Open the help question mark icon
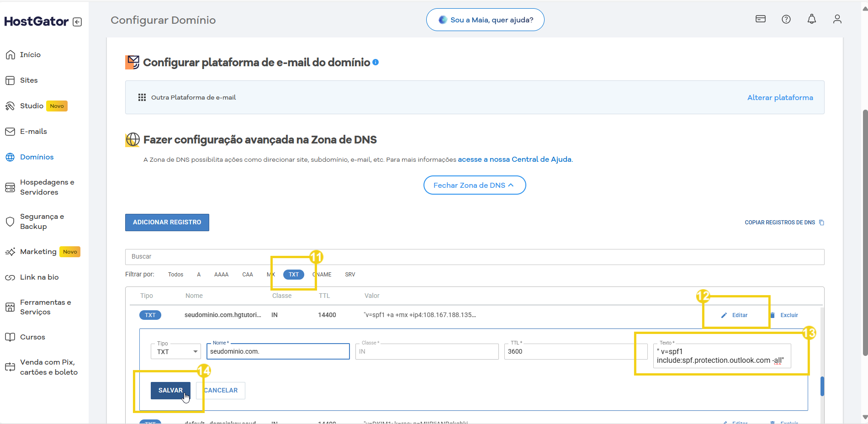Image resolution: width=868 pixels, height=424 pixels. pyautogui.click(x=786, y=19)
